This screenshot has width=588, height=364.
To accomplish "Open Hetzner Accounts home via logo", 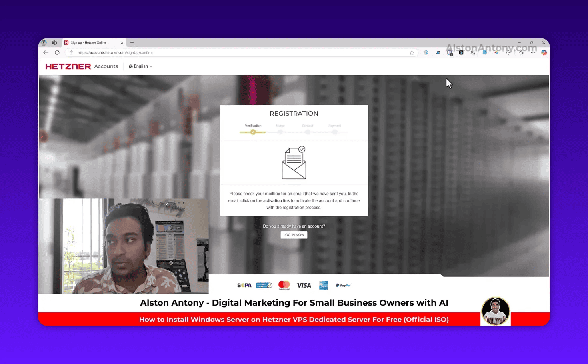I will click(x=68, y=66).
